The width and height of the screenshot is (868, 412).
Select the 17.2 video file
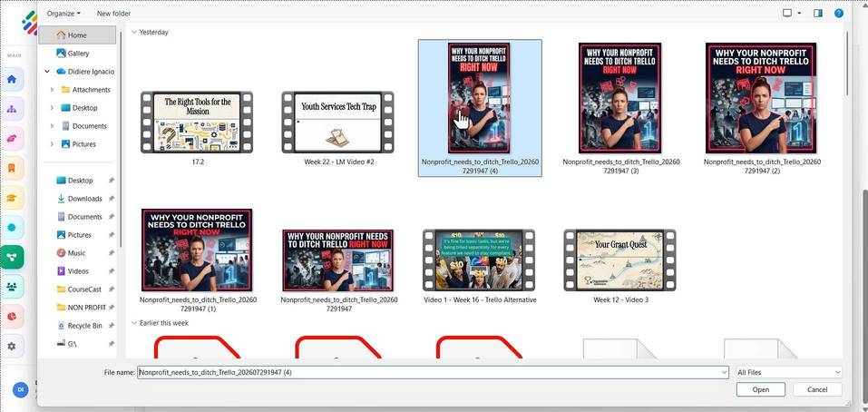tap(197, 129)
